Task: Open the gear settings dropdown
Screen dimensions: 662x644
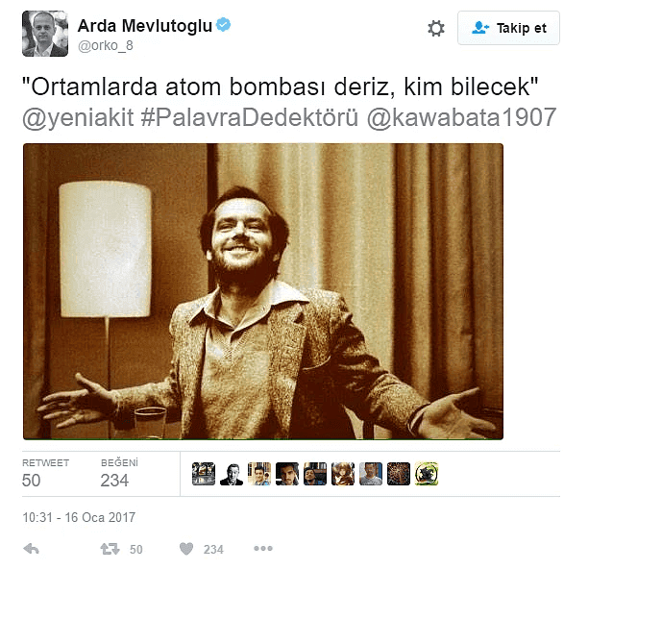Action: [435, 28]
